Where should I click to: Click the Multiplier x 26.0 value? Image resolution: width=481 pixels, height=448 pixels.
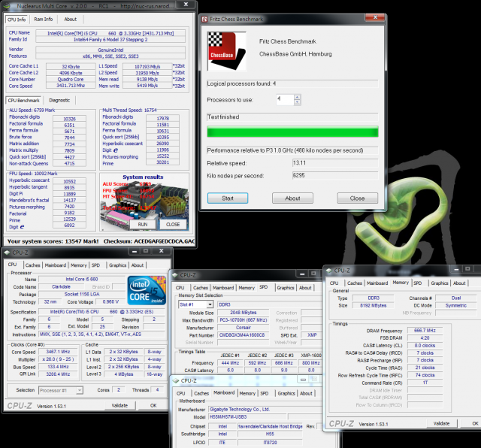coord(58,359)
